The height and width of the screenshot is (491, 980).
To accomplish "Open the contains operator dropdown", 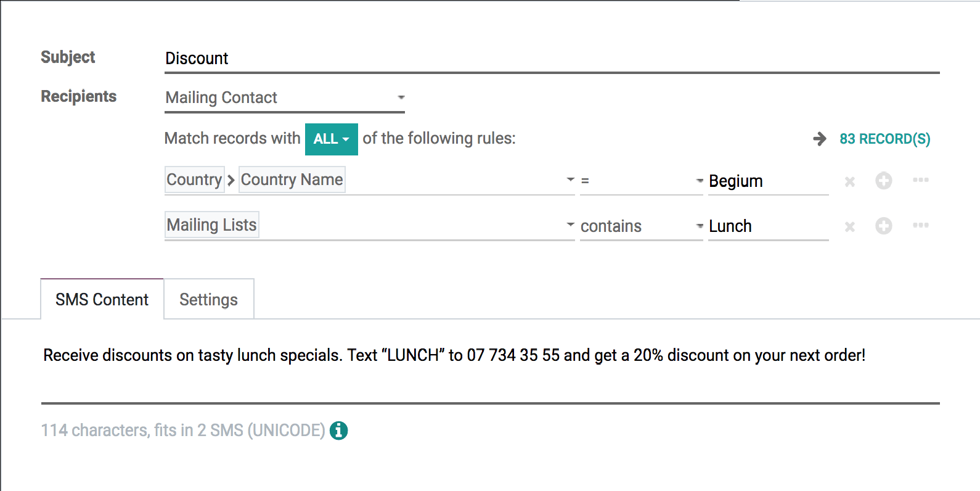I will click(x=641, y=226).
